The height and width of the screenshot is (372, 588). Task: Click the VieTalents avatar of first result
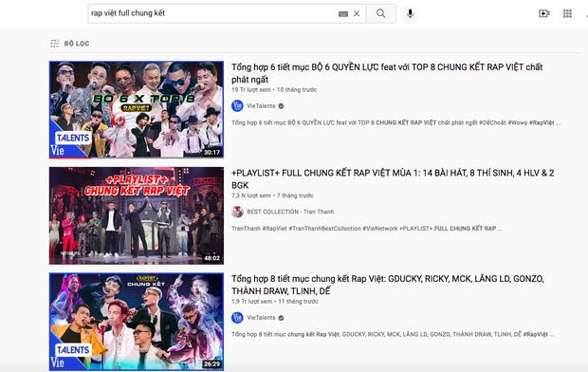[x=237, y=106]
